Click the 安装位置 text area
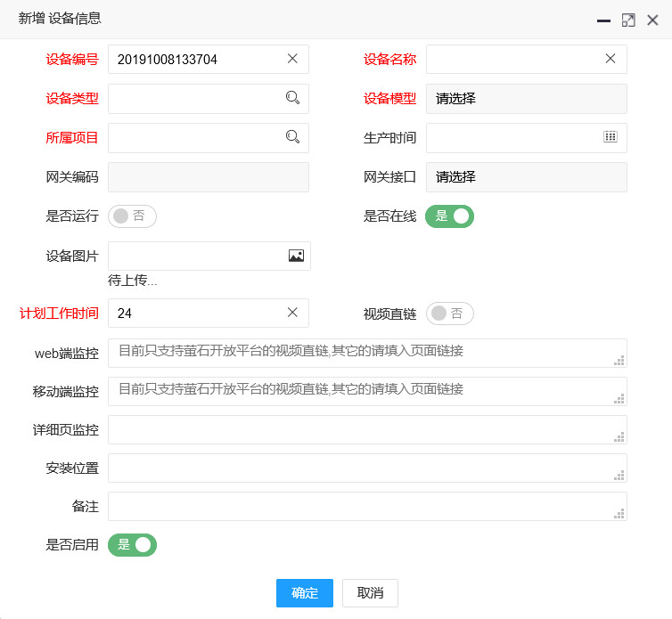This screenshot has height=619, width=672. click(367, 468)
